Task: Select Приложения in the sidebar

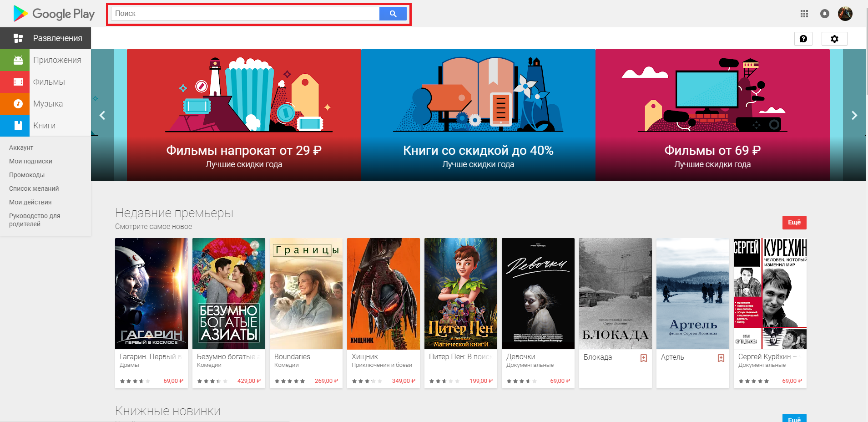Action: (x=45, y=60)
